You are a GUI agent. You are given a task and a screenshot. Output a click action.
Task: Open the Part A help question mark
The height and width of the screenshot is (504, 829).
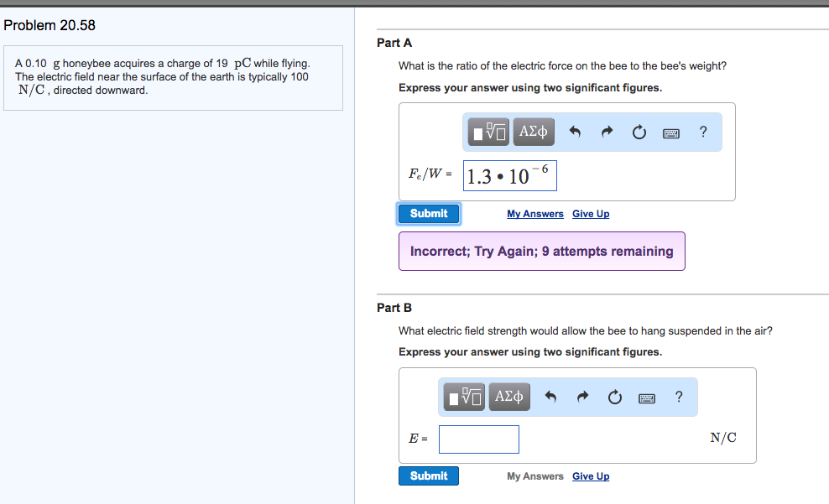[x=703, y=132]
